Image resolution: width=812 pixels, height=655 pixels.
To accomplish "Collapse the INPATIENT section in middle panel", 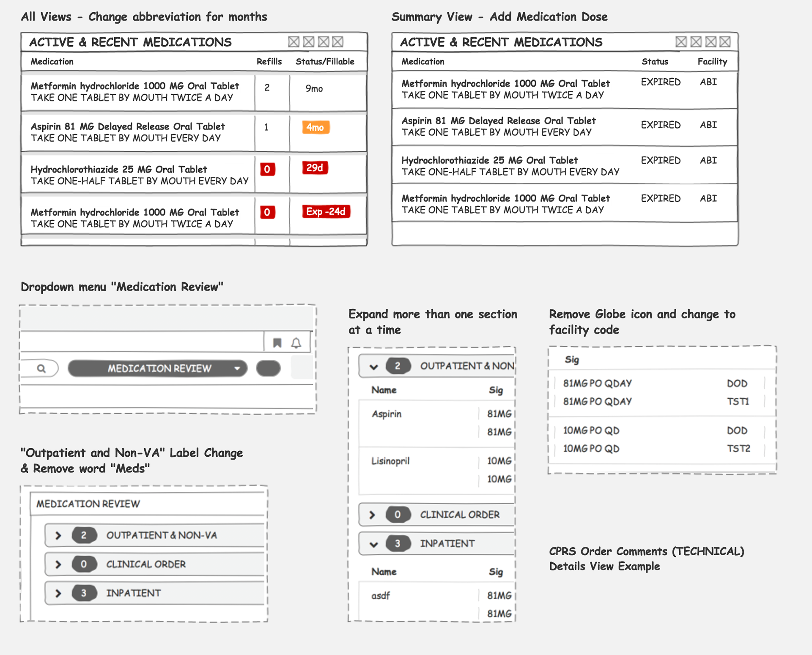I will pyautogui.click(x=373, y=544).
